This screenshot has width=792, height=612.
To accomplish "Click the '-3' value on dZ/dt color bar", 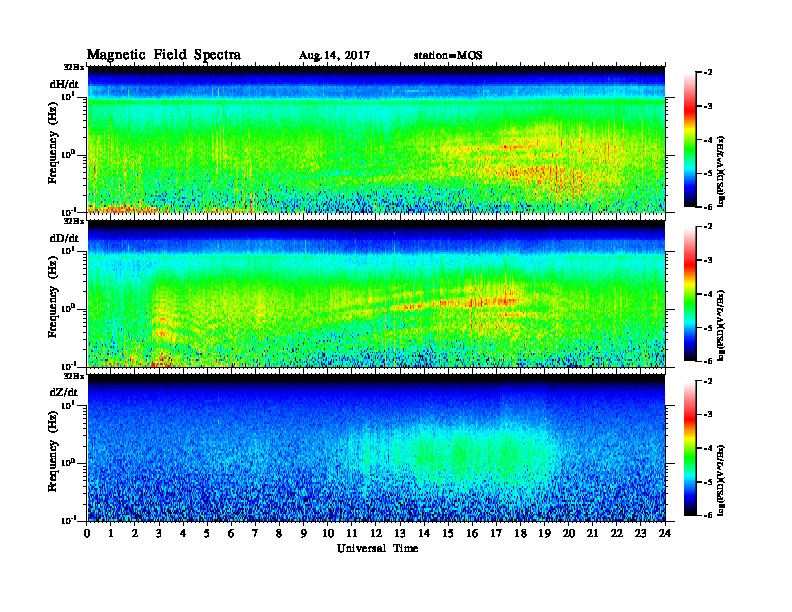I will click(708, 415).
